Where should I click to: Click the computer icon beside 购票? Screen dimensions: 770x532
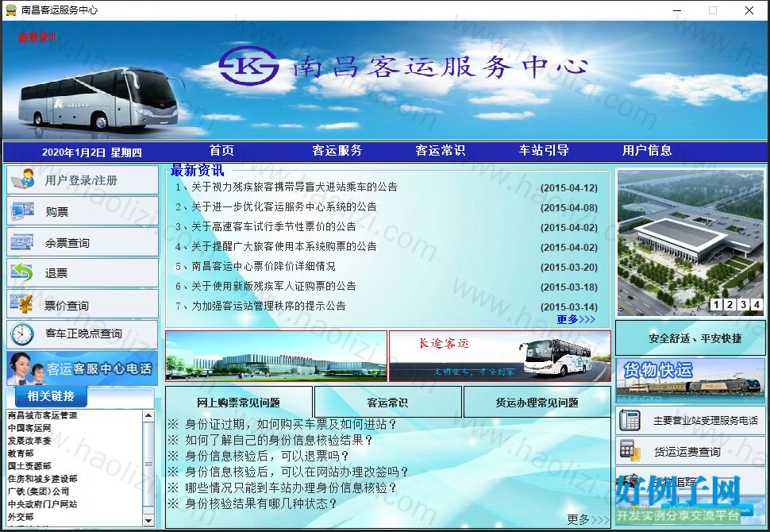tap(22, 210)
